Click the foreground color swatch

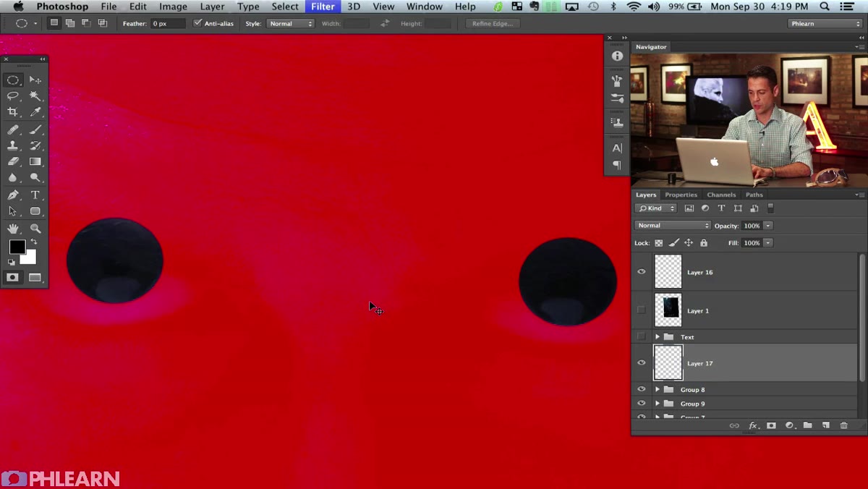17,247
